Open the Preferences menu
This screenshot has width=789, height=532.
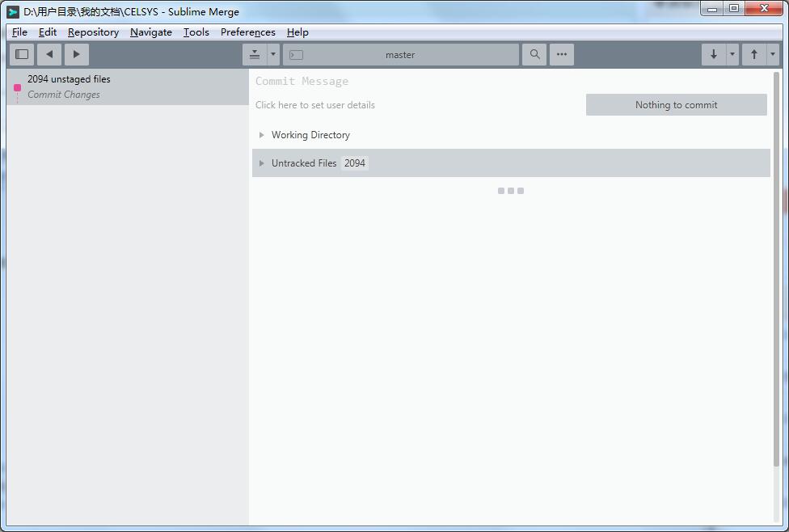coord(248,32)
